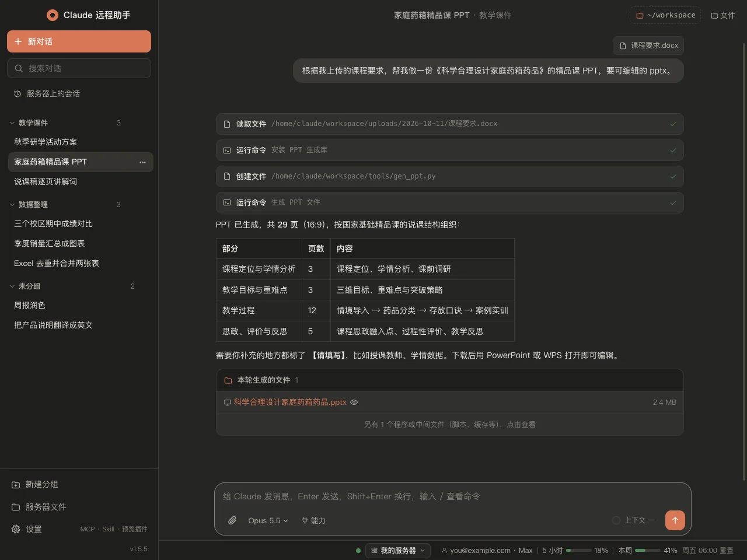This screenshot has height=560, width=747.
Task: Open the 科学合理设计家庭药箱药品.pptx file link
Action: 290,402
